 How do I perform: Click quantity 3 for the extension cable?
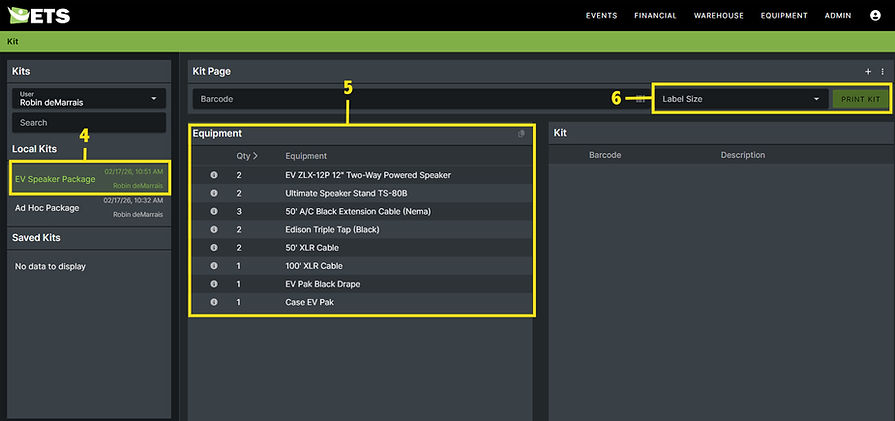coord(239,212)
